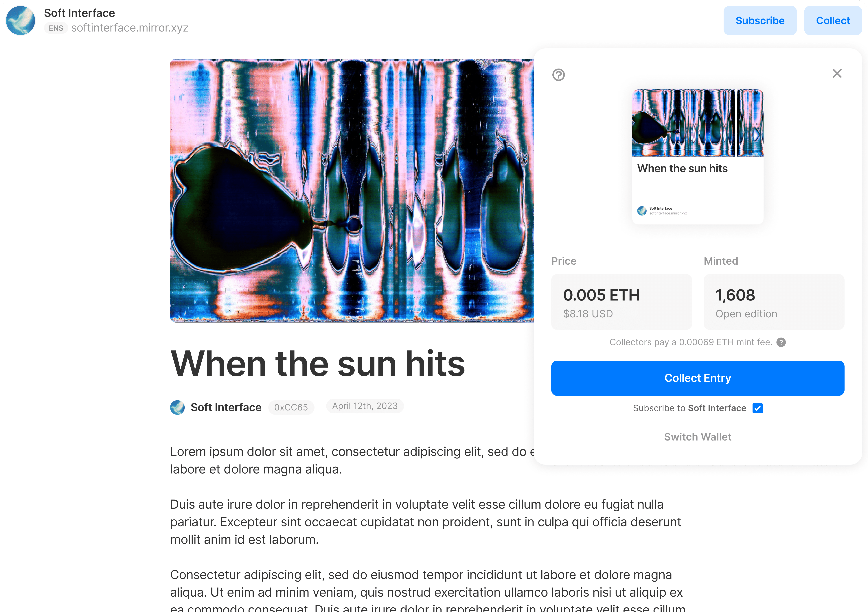
Task: Click the Soft Interface publication title
Action: click(x=79, y=13)
